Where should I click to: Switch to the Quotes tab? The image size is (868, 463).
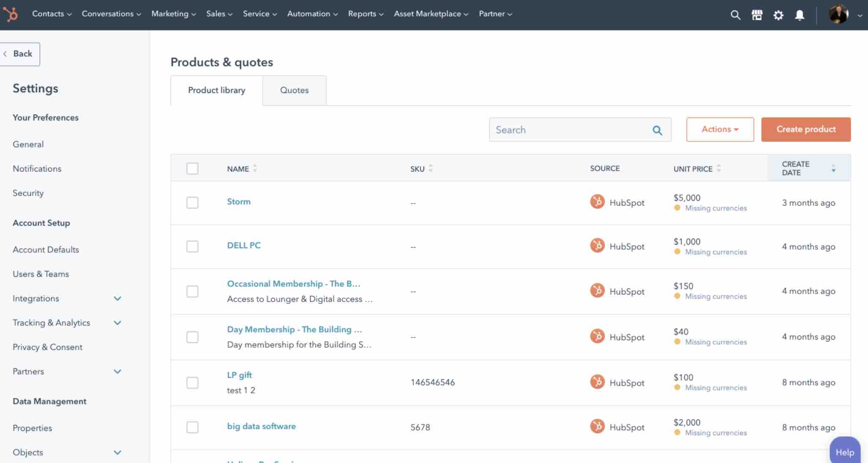[294, 90]
